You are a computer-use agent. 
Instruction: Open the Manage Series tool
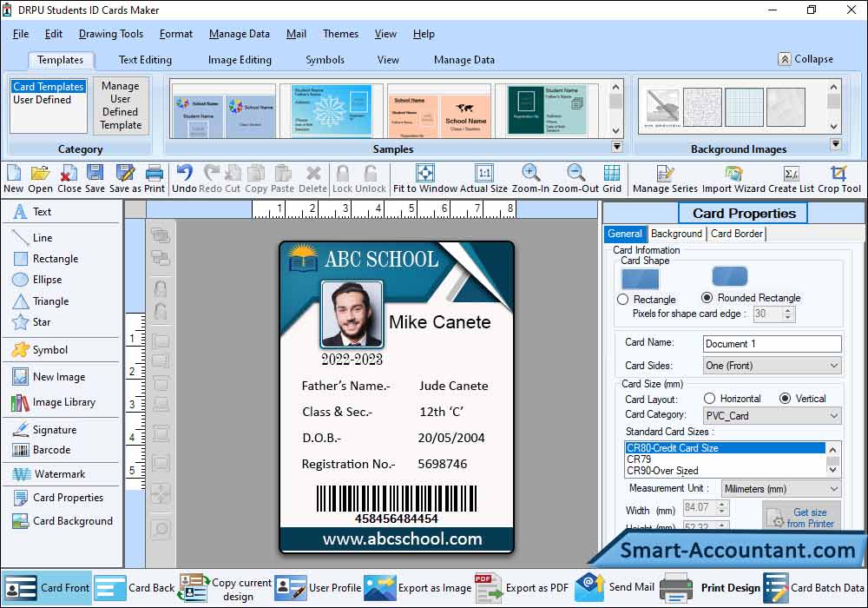click(x=665, y=179)
